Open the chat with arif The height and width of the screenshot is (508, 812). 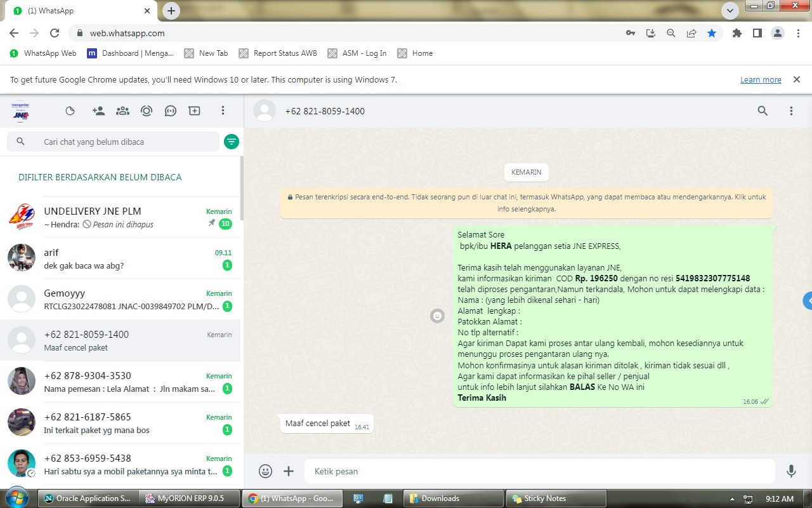[121, 258]
